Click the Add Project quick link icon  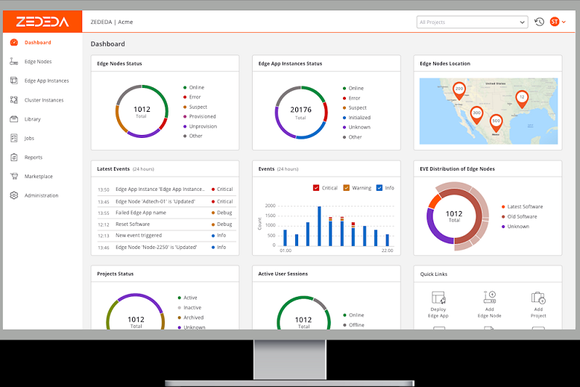538,297
